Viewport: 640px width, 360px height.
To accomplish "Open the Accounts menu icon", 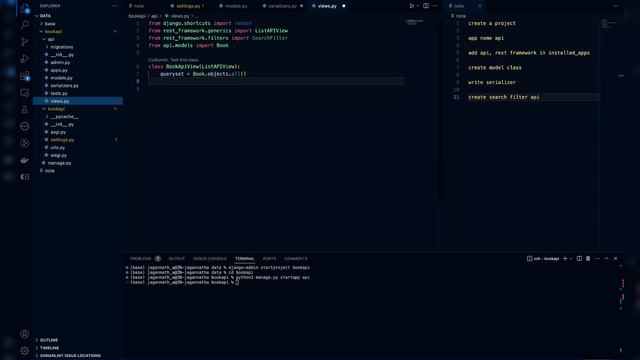I will tap(24, 334).
